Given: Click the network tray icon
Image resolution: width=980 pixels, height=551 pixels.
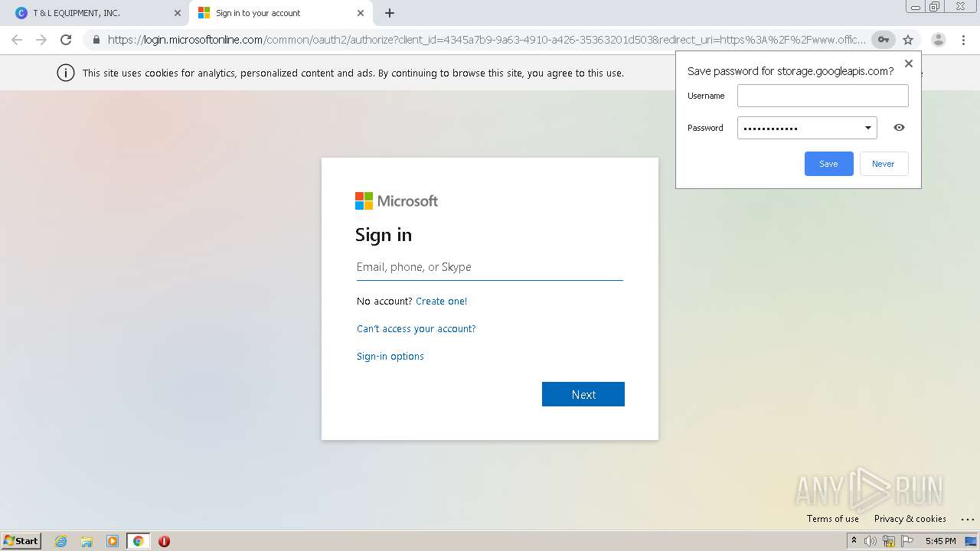Looking at the screenshot, I should tap(889, 541).
